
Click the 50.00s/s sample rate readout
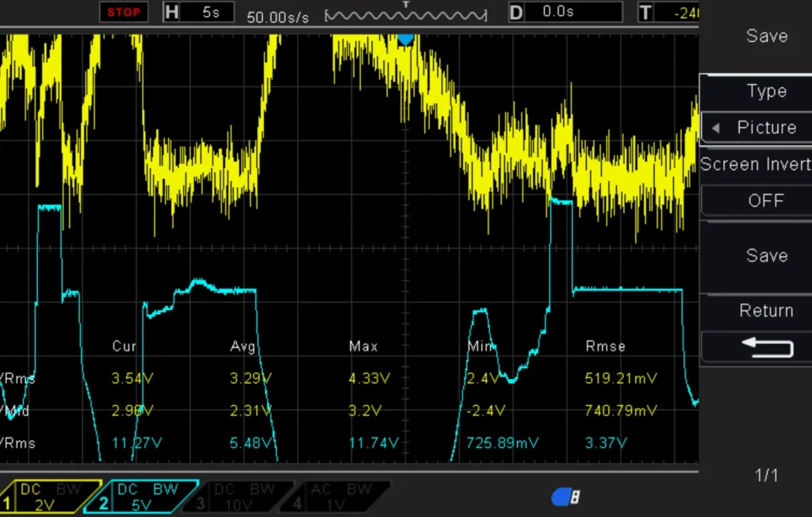[278, 16]
